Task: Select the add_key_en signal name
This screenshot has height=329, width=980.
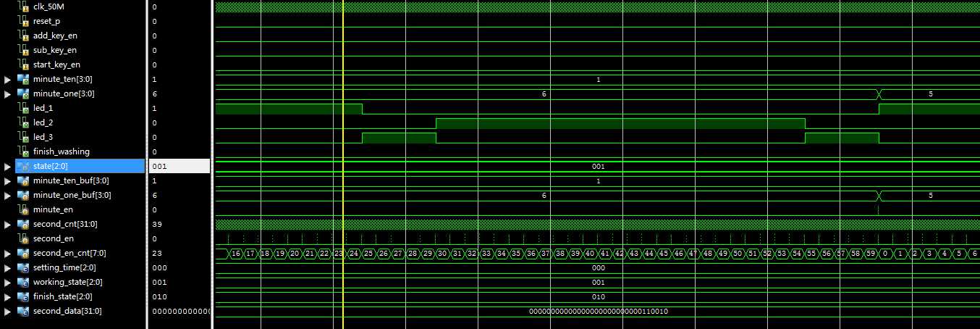Action: point(55,36)
